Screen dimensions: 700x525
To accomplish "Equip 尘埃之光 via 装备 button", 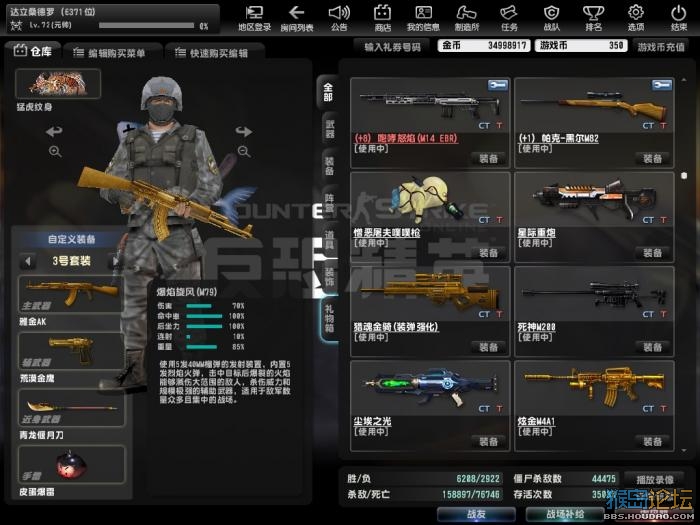I will (489, 442).
